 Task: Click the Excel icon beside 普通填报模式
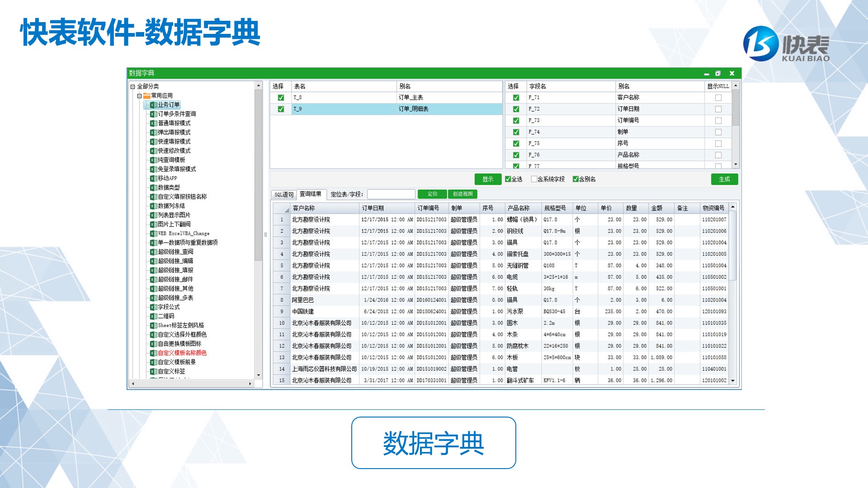click(x=153, y=123)
